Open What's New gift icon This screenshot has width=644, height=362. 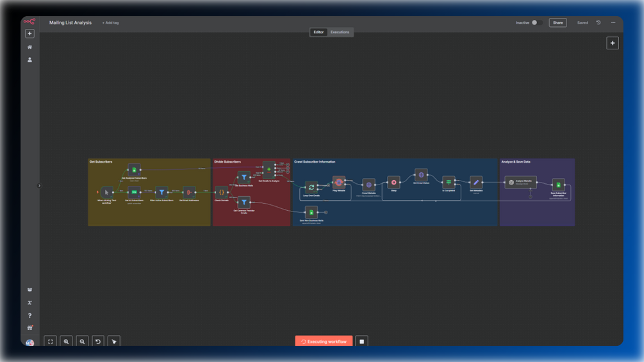tap(29, 328)
